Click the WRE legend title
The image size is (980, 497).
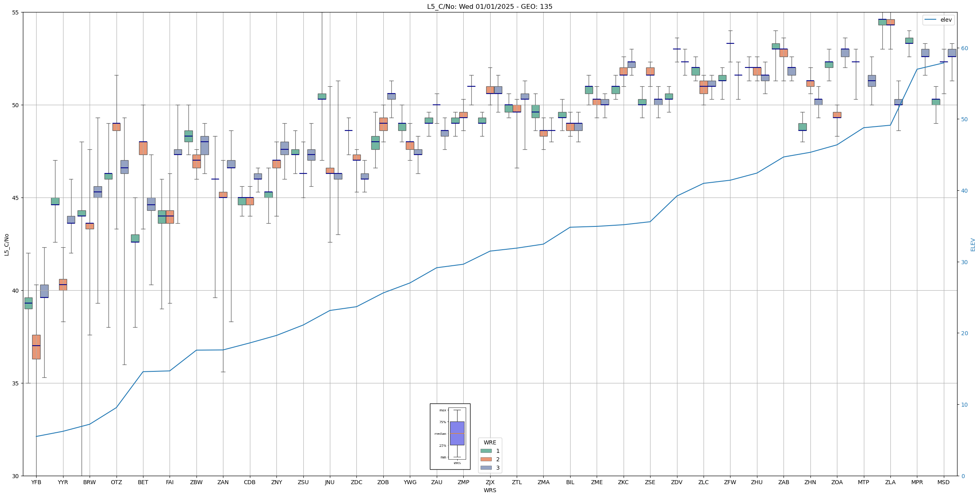click(489, 442)
